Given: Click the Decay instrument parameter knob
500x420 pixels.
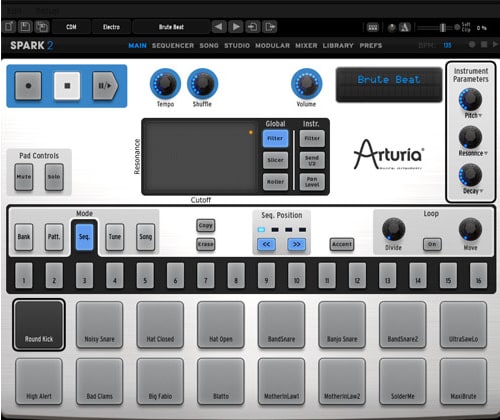Looking at the screenshot, I should [x=470, y=175].
